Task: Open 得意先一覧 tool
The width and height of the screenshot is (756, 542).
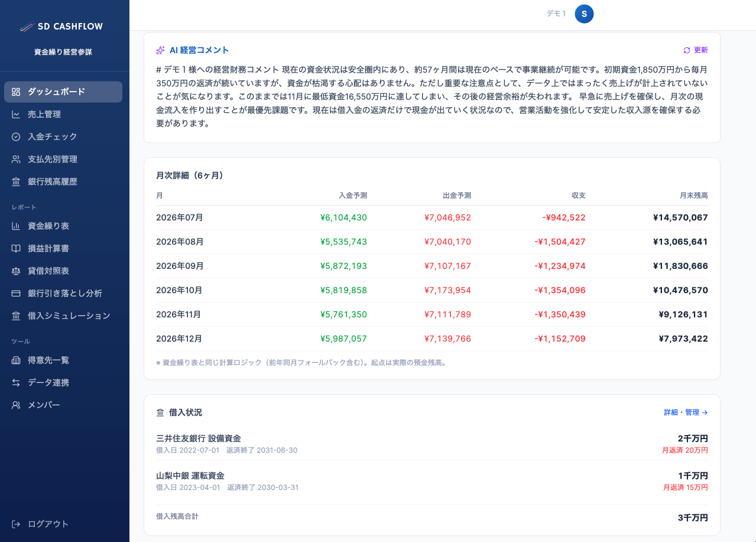Action: [x=63, y=360]
